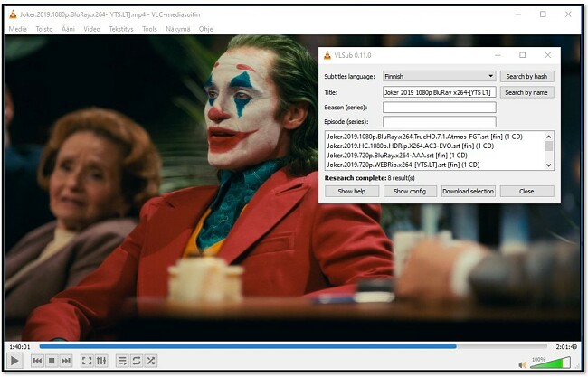The image size is (588, 377).
Task: Open the Tekstitys menu
Action: click(x=121, y=29)
